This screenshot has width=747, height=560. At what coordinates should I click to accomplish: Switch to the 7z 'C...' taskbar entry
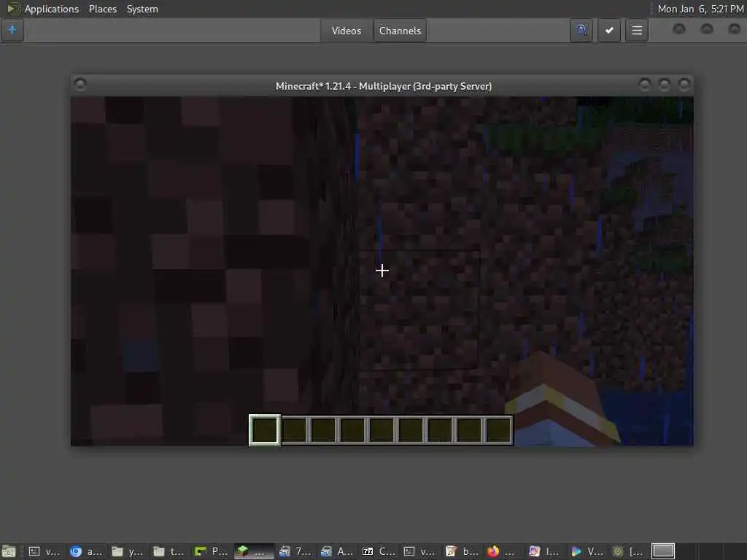pyautogui.click(x=379, y=551)
